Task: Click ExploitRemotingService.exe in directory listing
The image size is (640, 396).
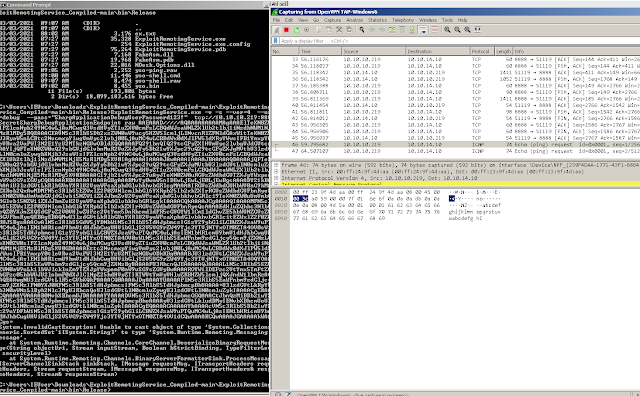Action: coord(180,39)
